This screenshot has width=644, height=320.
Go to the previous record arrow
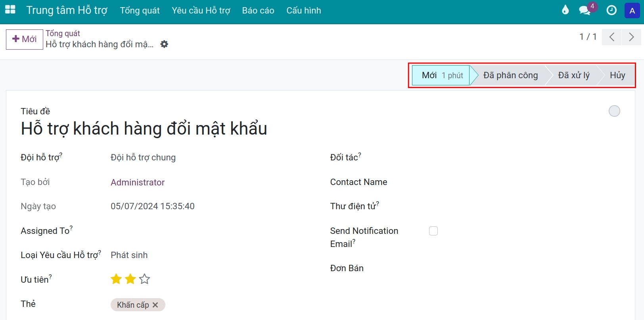[x=612, y=37]
